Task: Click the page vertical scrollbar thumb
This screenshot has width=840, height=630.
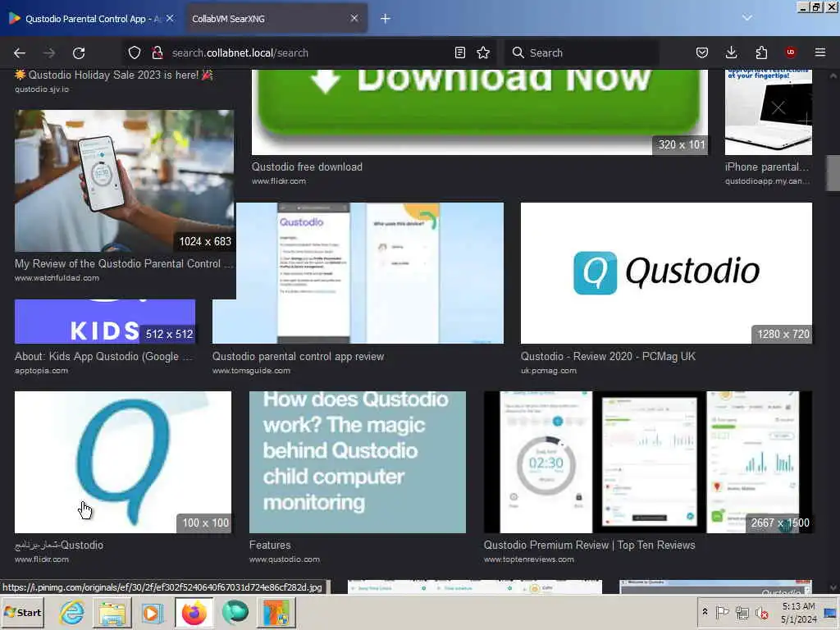Action: (x=833, y=174)
